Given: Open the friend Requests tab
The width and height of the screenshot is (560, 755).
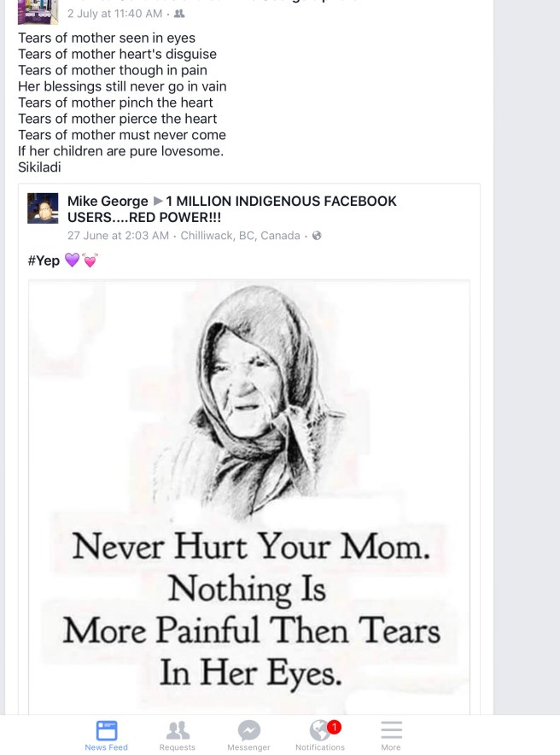Looking at the screenshot, I should (x=177, y=735).
